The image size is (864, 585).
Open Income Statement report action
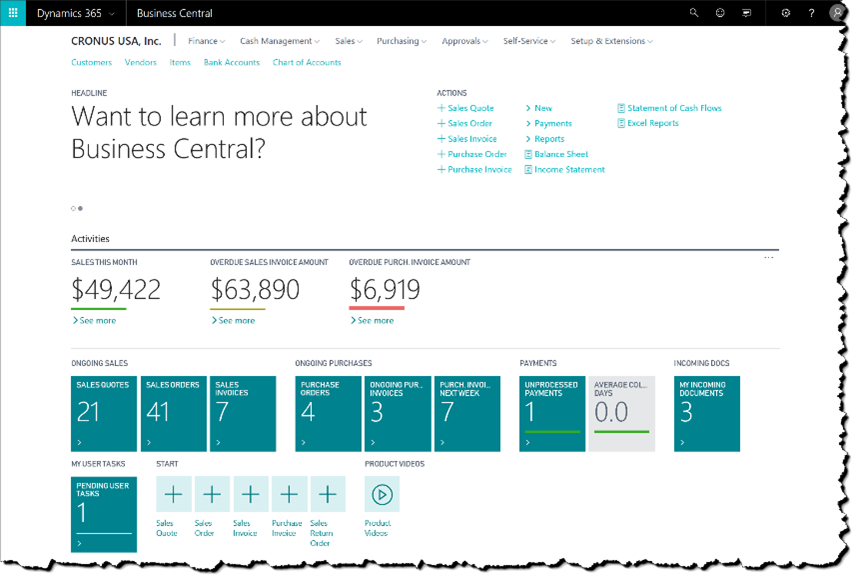(x=564, y=170)
